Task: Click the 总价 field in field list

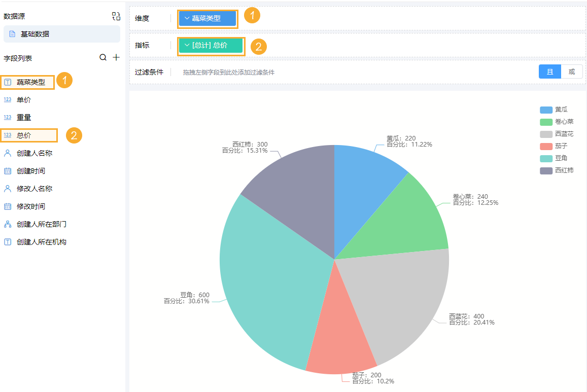Action: [24, 135]
